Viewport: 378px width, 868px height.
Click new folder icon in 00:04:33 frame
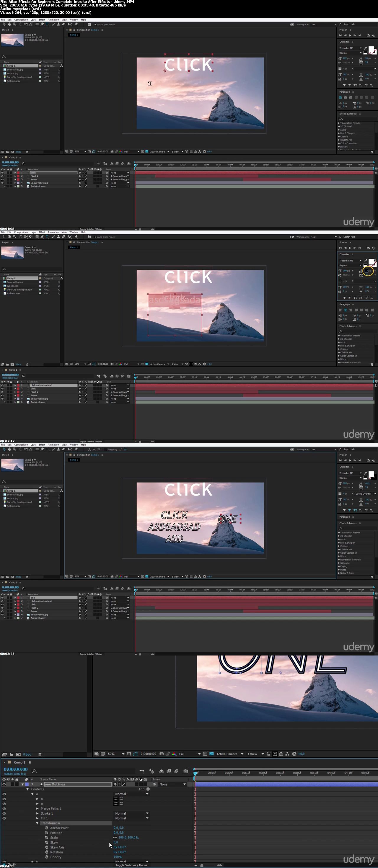tap(12, 754)
